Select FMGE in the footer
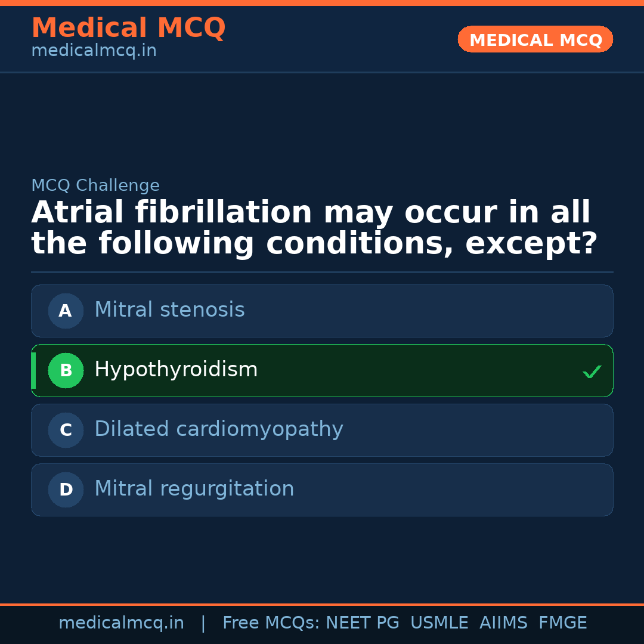The width and height of the screenshot is (644, 644). coord(563,623)
